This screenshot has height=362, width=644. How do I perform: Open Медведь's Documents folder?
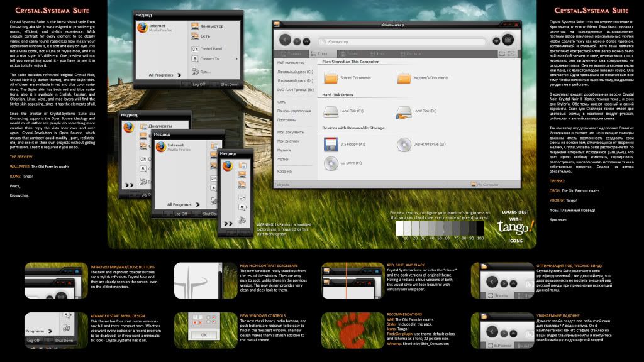point(404,78)
